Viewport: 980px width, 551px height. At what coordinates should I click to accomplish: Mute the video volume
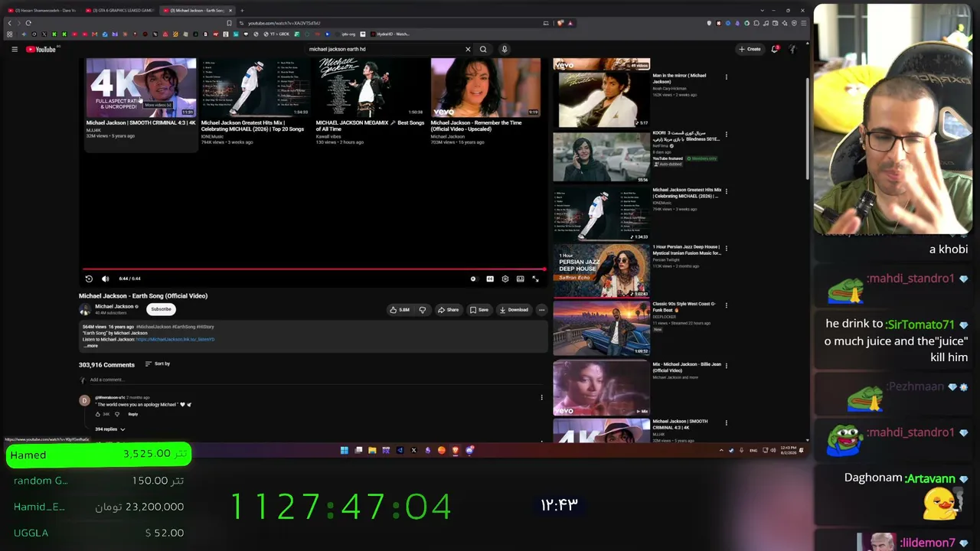tap(105, 279)
